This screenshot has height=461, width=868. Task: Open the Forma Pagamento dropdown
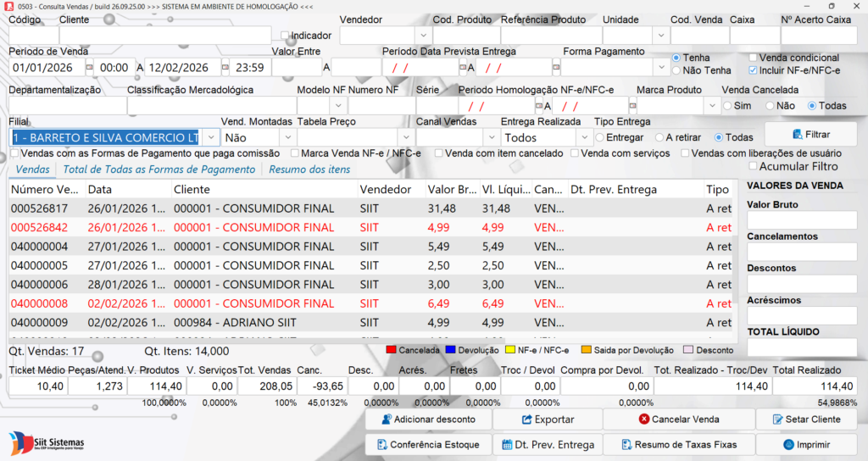point(660,67)
